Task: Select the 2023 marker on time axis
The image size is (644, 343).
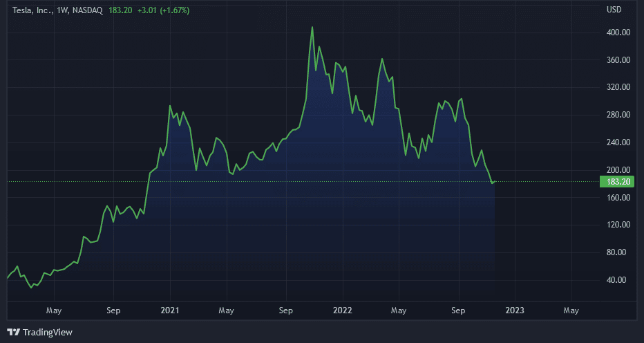Action: 514,310
